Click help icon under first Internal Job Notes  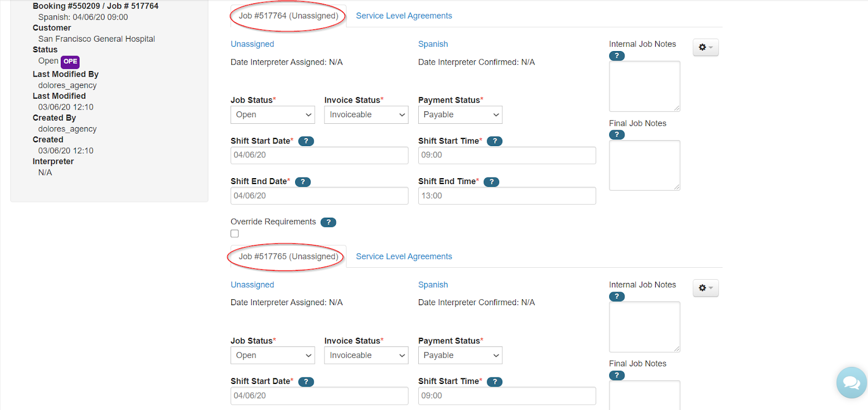pos(617,56)
